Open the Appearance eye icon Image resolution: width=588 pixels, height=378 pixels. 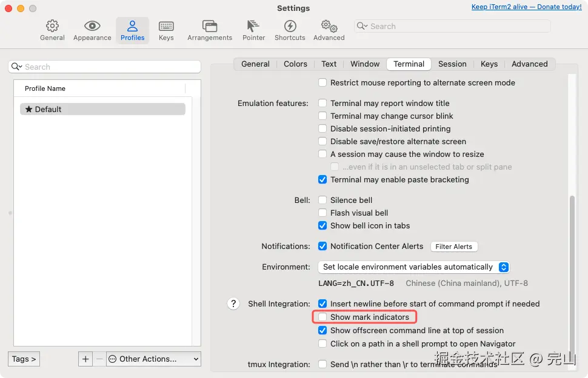point(92,26)
